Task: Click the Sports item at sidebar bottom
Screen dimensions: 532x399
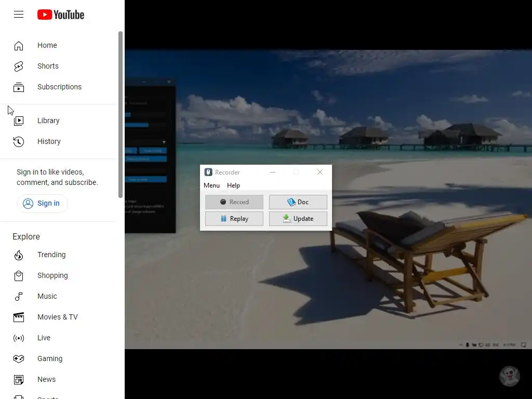Action: 48,397
